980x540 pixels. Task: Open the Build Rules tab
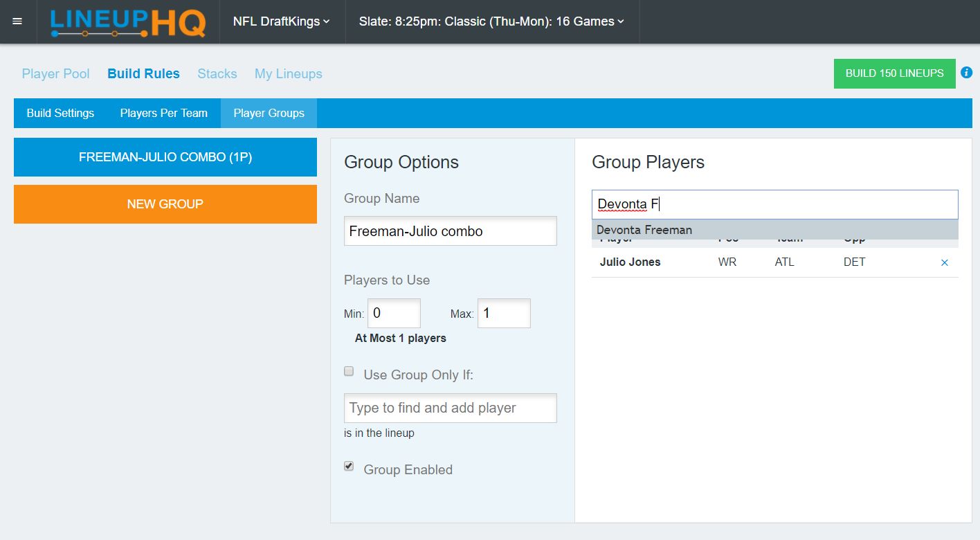click(x=143, y=73)
